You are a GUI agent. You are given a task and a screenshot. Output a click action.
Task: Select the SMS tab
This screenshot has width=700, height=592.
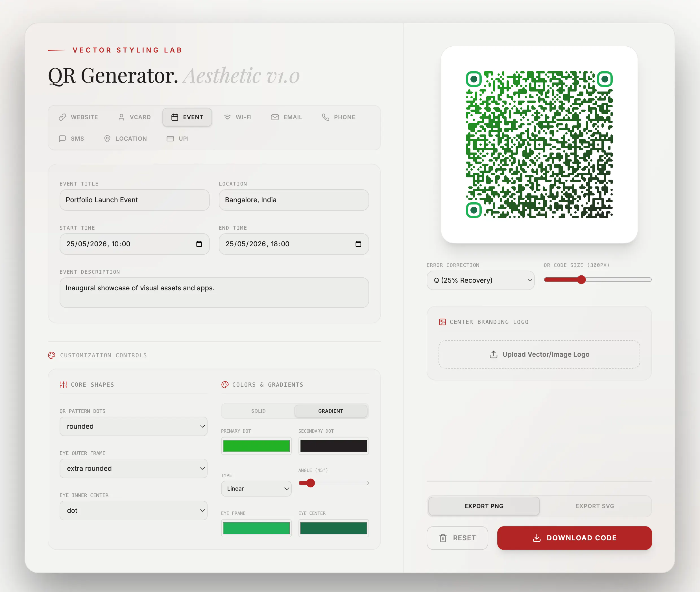point(72,139)
